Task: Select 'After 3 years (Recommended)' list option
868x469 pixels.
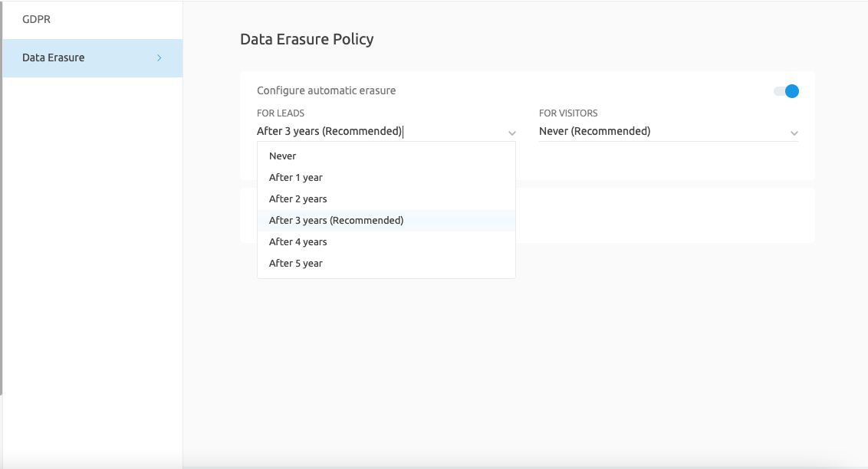Action: [336, 220]
